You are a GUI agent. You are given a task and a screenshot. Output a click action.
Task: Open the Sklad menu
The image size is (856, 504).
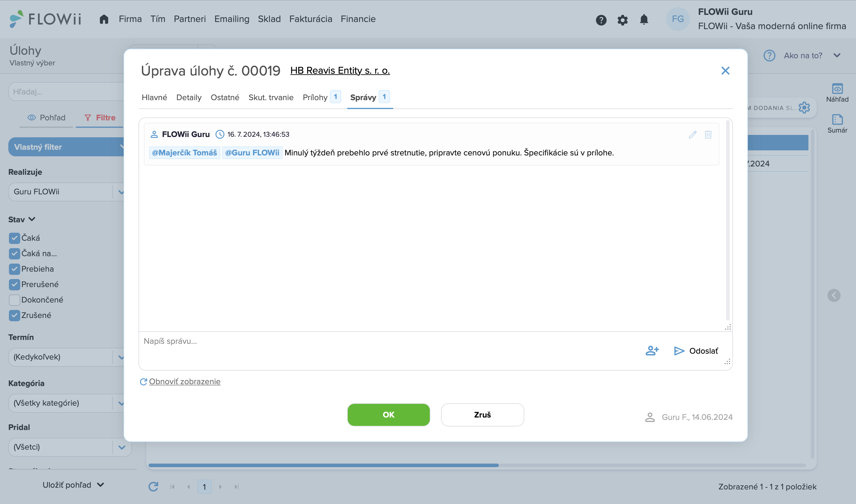[x=269, y=19]
